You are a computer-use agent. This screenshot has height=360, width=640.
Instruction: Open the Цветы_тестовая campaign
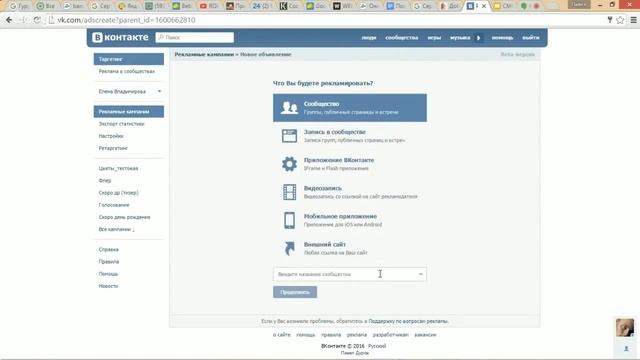118,168
